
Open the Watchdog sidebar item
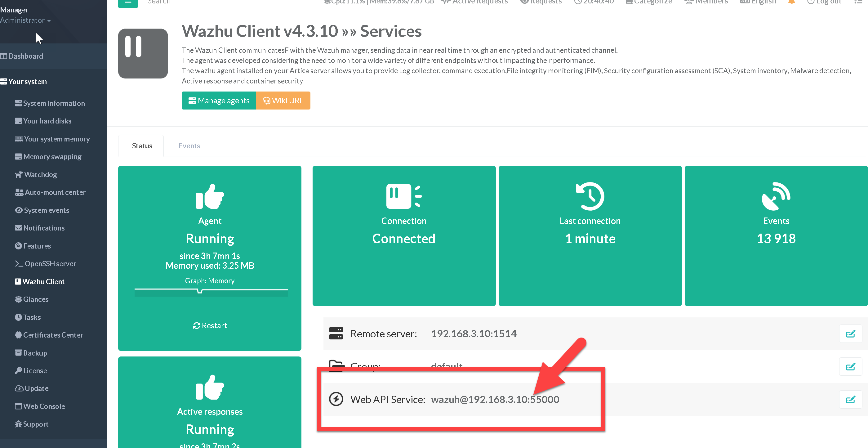(40, 175)
